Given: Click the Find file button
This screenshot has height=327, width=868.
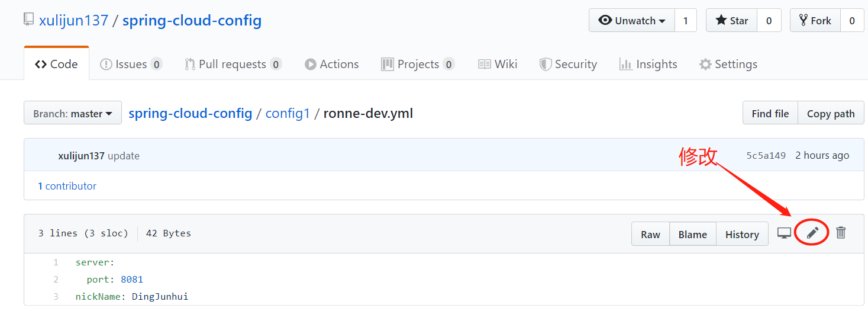Looking at the screenshot, I should point(770,113).
